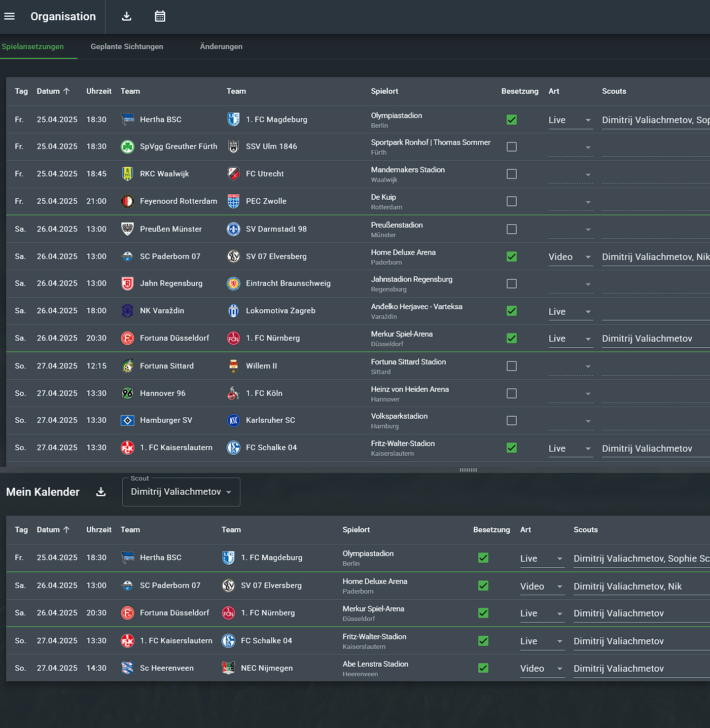Switch to Geplante Sichtungen tab

(127, 47)
